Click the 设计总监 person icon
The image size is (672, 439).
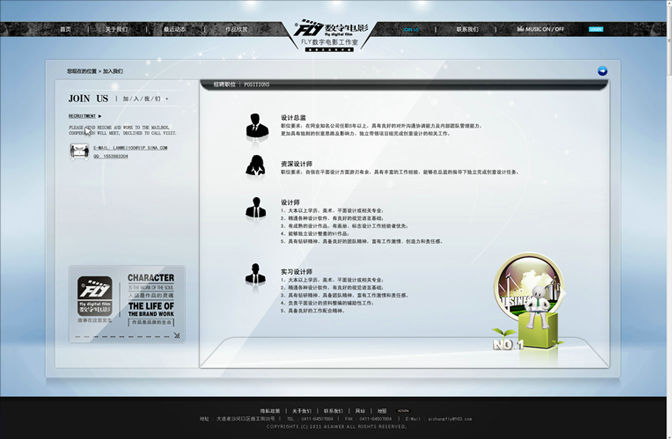click(x=256, y=125)
